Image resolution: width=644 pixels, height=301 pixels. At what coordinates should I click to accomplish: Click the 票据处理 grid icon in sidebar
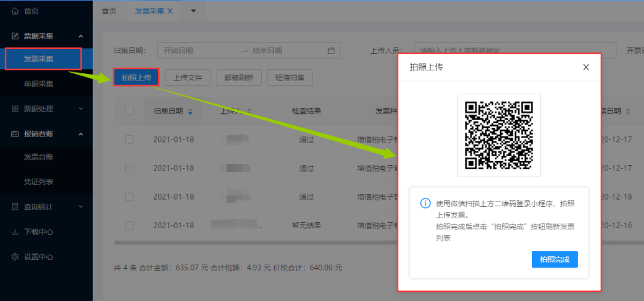[15, 109]
